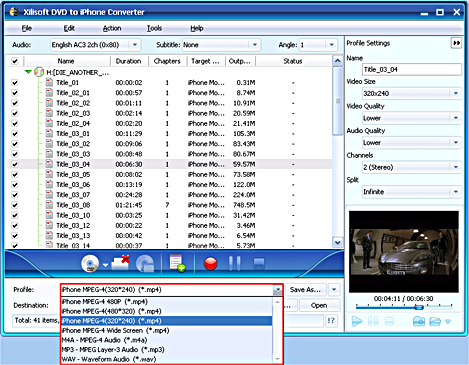
Task: Open the Video Size dropdown
Action: coord(456,93)
